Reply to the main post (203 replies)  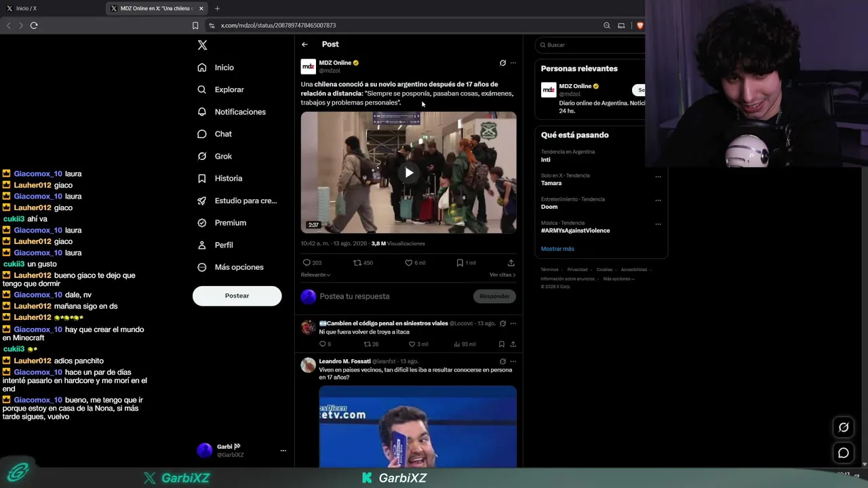[x=312, y=263]
